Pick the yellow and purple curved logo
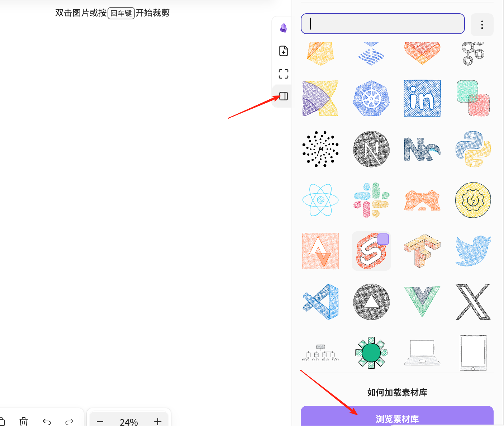 point(320,98)
